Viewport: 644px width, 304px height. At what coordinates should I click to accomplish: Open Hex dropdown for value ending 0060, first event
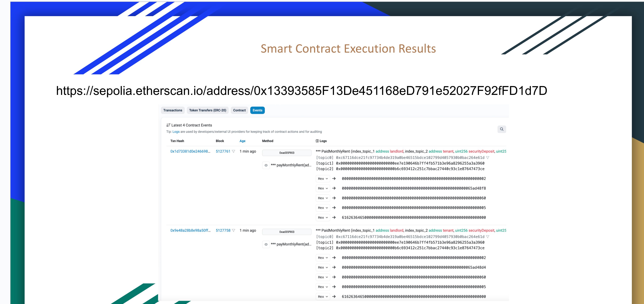(x=323, y=198)
